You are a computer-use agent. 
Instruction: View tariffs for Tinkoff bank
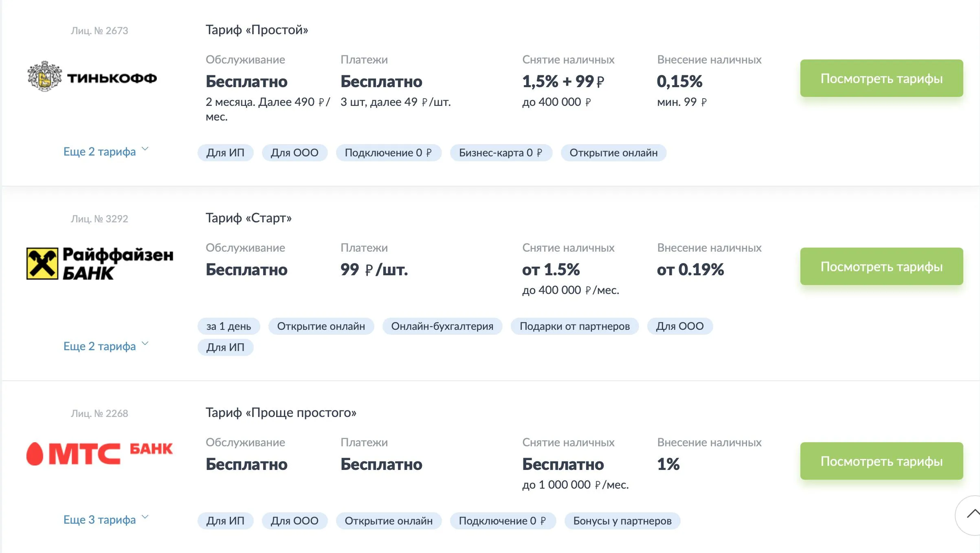[881, 78]
